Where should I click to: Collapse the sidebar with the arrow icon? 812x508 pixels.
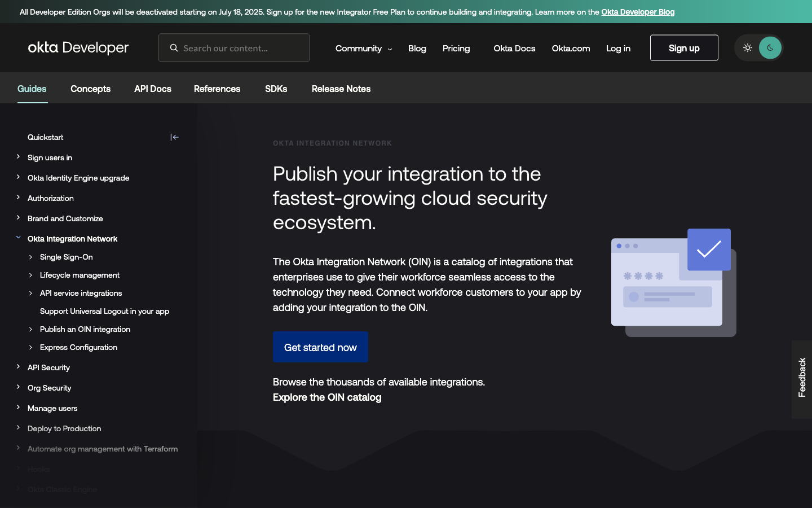pos(175,137)
